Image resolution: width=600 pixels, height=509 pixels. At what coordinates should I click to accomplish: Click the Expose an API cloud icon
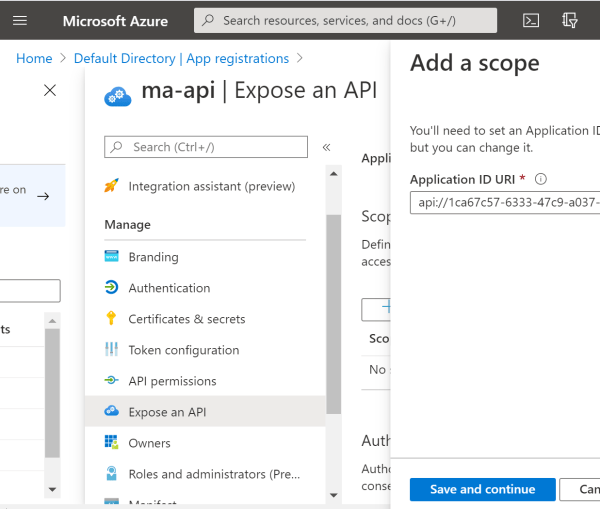[x=111, y=411]
